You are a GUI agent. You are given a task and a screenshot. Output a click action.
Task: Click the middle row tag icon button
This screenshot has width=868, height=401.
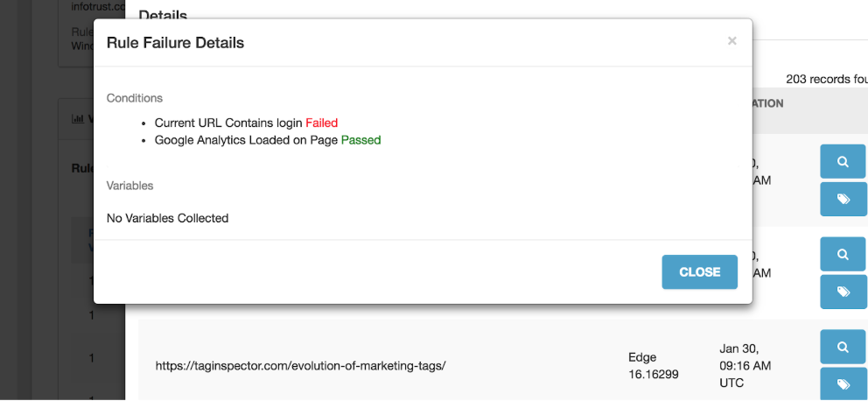(x=843, y=292)
